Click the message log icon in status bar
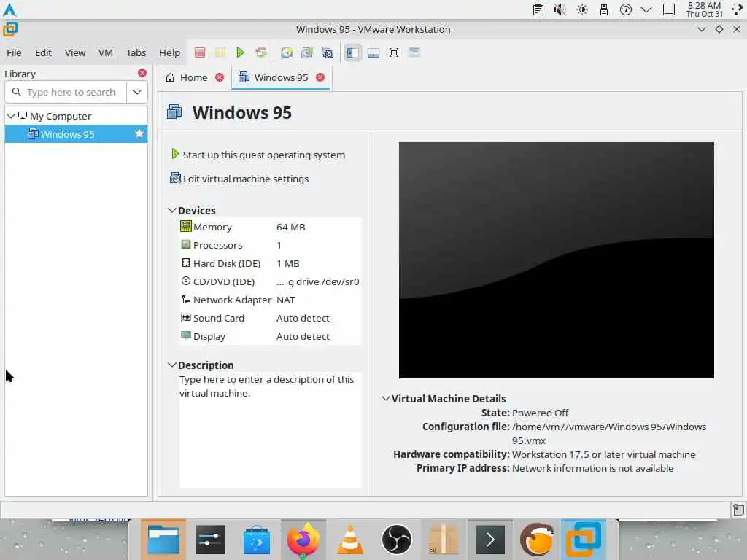This screenshot has width=747, height=560. (738, 510)
